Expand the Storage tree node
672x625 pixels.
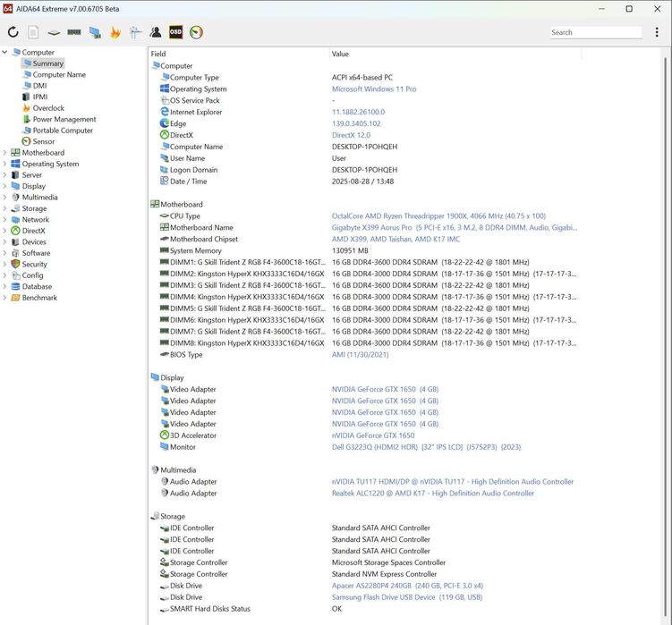[4, 208]
